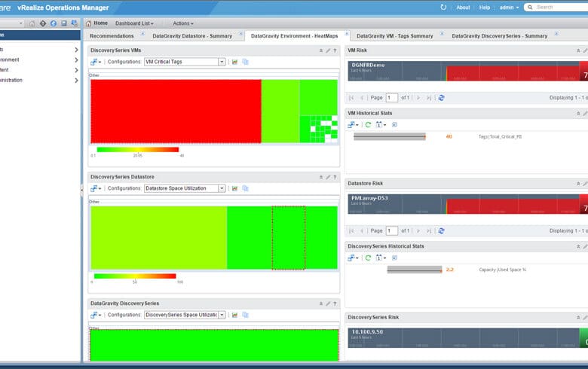Viewport: 588px width, 369px height.
Task: Click the Home house icon in dashboard bar
Action: (x=88, y=23)
